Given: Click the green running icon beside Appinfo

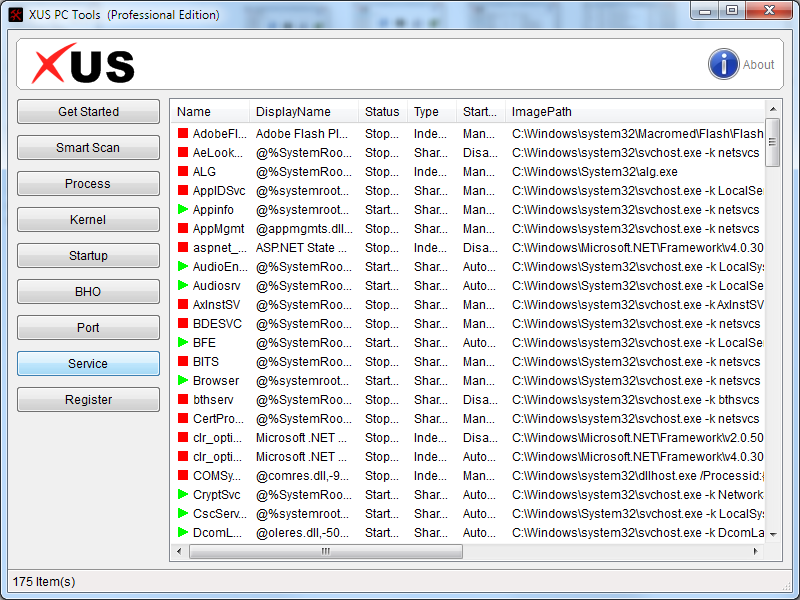Looking at the screenshot, I should click(183, 210).
